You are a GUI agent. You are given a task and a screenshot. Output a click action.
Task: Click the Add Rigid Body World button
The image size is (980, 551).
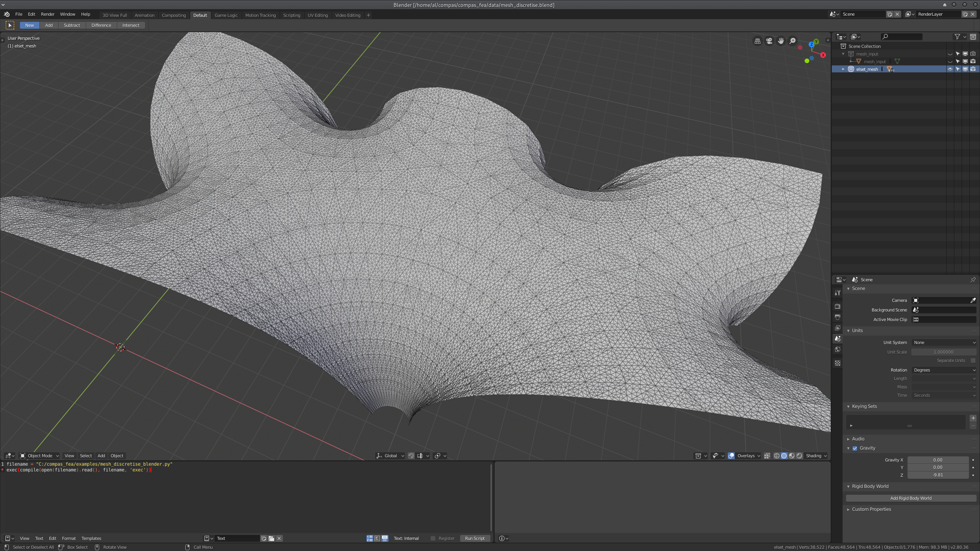[x=911, y=498]
